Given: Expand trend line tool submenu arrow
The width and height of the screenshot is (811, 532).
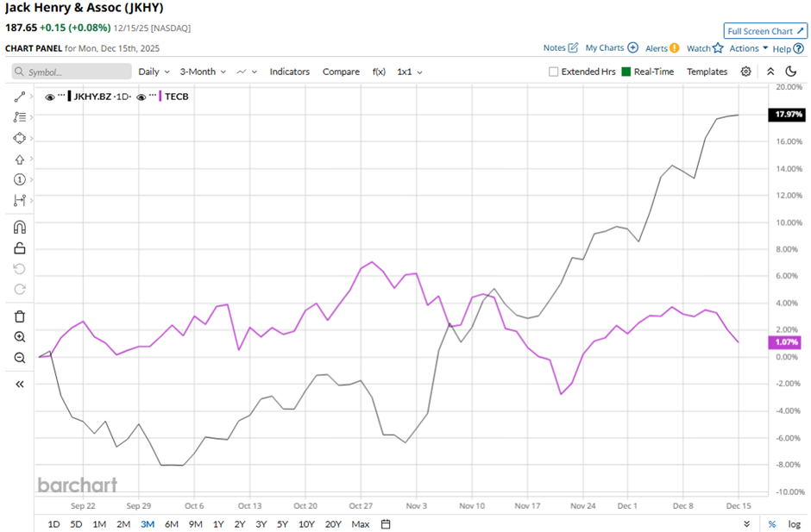Looking at the screenshot, I should [x=32, y=97].
